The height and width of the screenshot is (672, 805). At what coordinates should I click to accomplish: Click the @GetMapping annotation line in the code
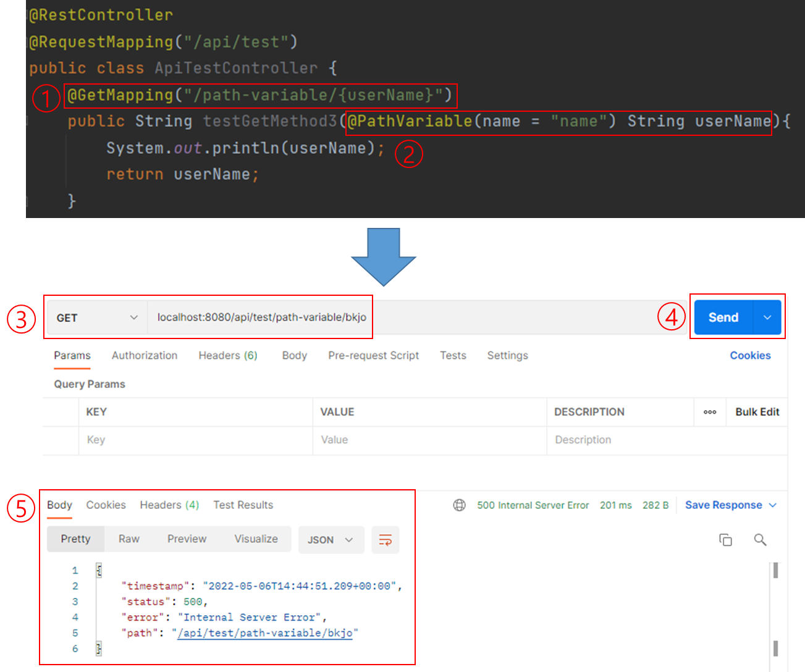tap(259, 95)
